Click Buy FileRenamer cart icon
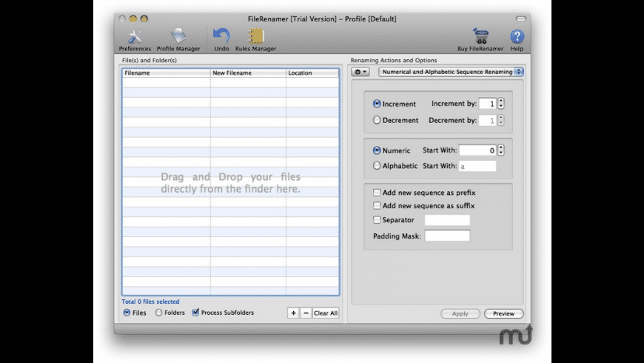Image resolution: width=644 pixels, height=363 pixels. coord(480,40)
